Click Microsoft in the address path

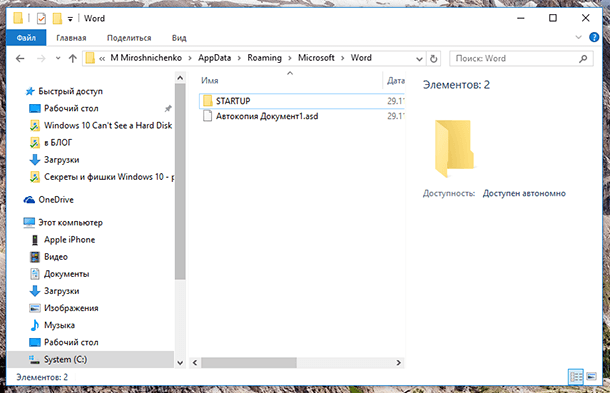tap(316, 58)
